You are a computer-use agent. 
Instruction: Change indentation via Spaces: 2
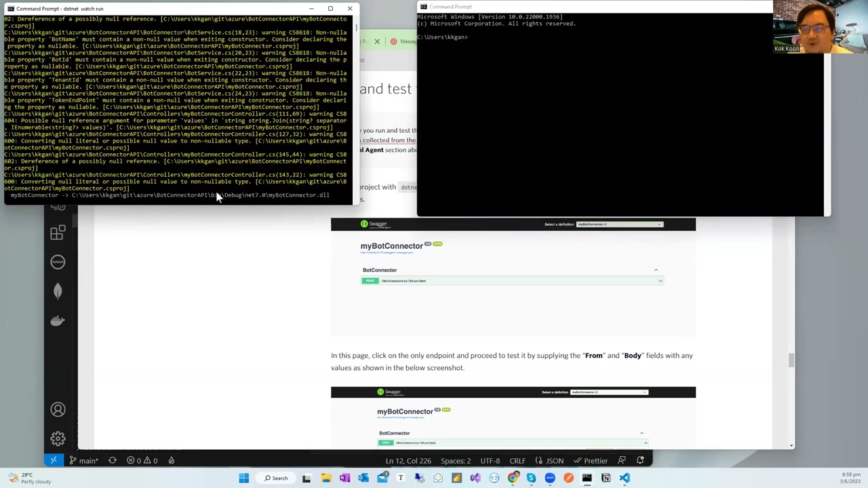(456, 460)
